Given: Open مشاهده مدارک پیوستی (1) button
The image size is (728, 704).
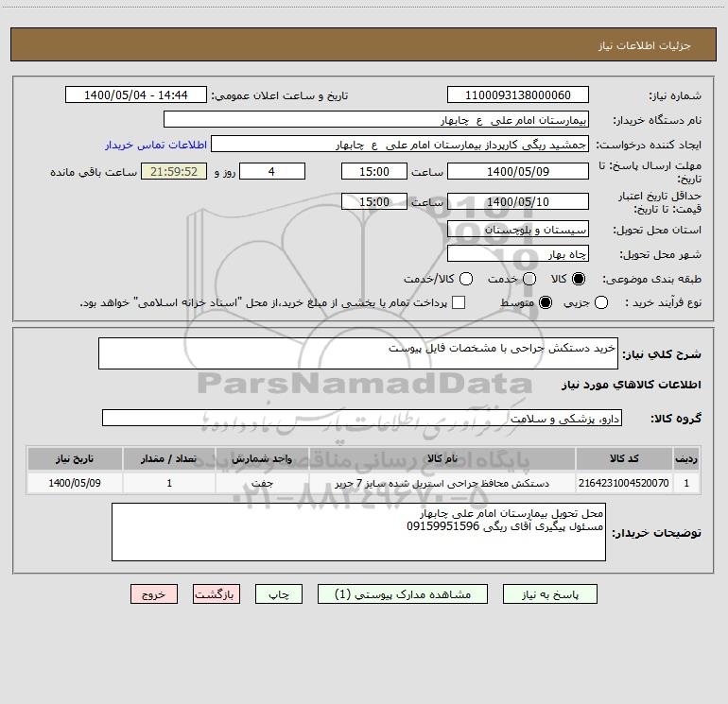Looking at the screenshot, I should 403,594.
